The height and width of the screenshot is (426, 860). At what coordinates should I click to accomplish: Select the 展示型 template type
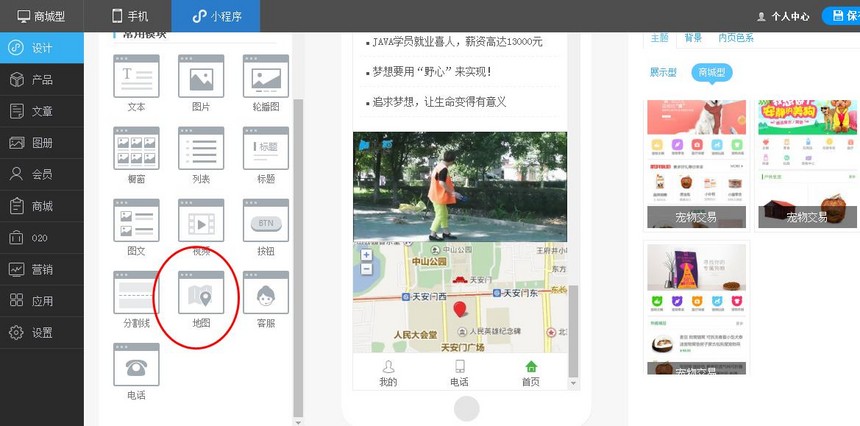click(663, 72)
